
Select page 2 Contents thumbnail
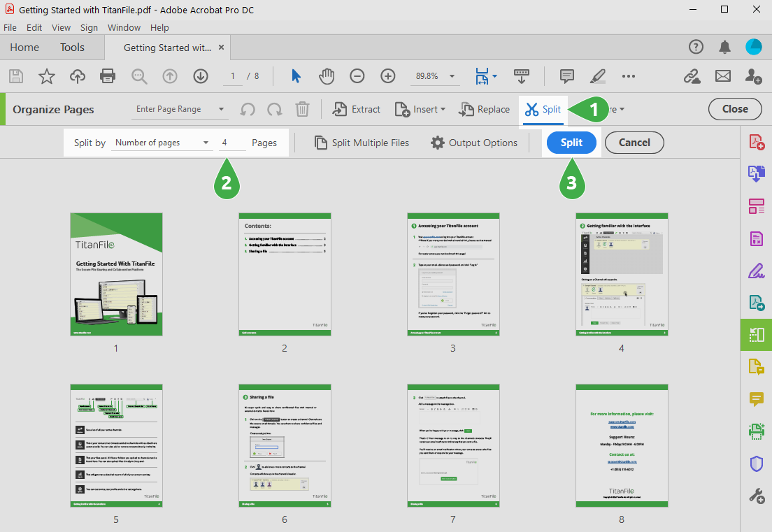click(285, 275)
